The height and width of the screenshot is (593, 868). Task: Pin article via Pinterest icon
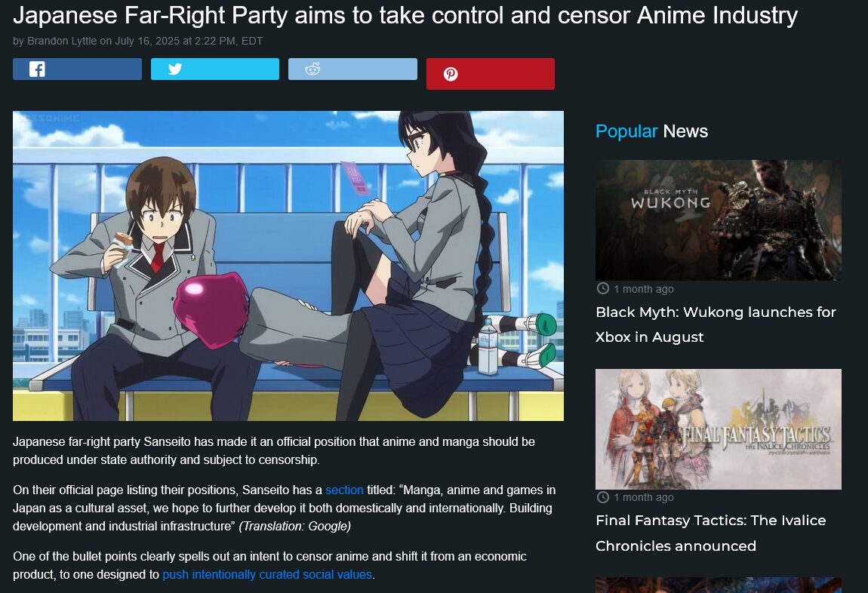(451, 74)
